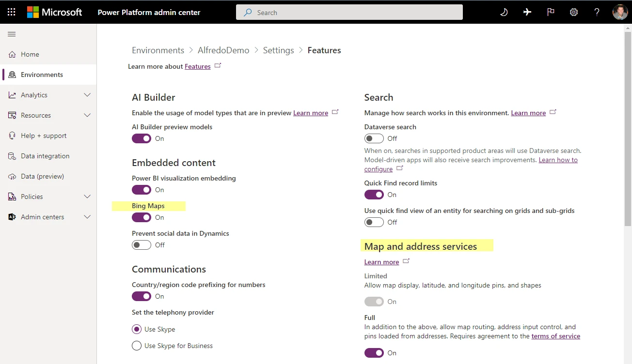Disable the Bing Maps toggle
Viewport: 632px width, 364px height.
[142, 217]
